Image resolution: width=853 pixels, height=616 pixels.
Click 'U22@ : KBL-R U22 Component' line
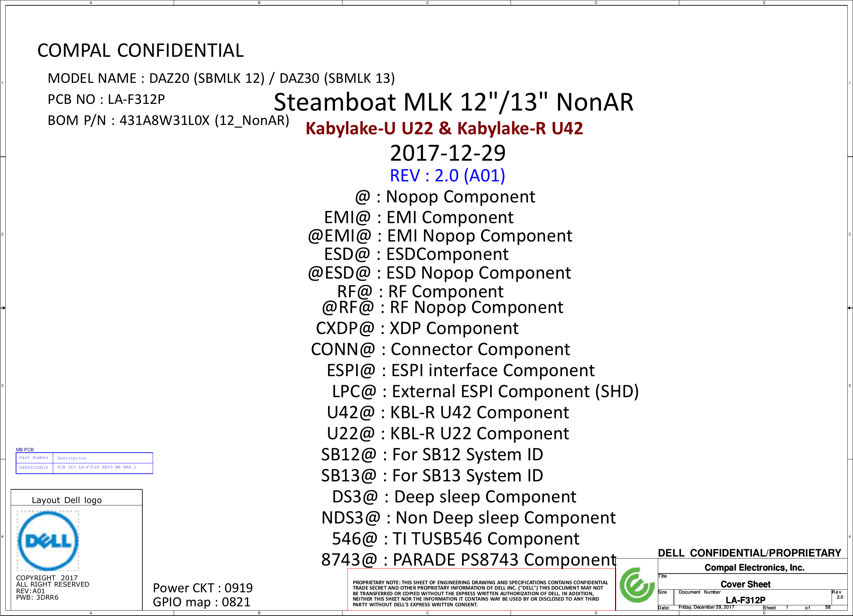[x=448, y=434]
